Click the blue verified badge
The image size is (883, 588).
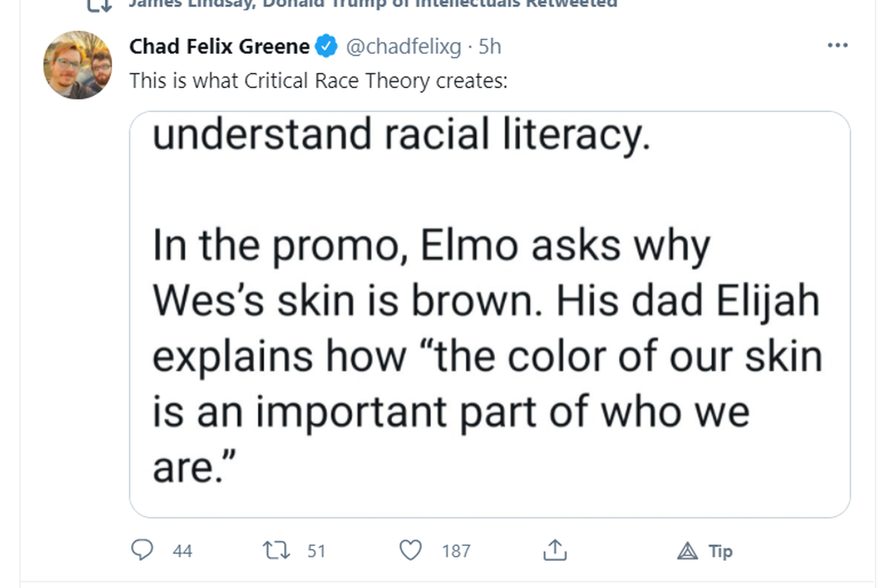pyautogui.click(x=326, y=46)
